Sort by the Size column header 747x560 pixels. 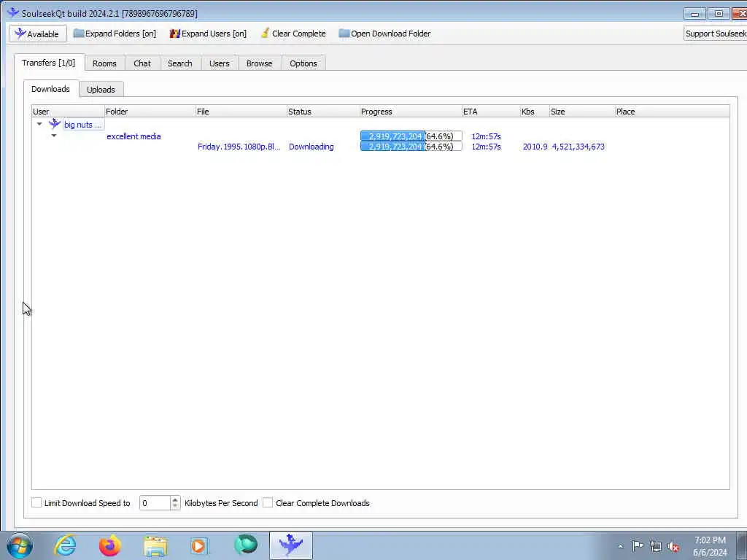582,112
